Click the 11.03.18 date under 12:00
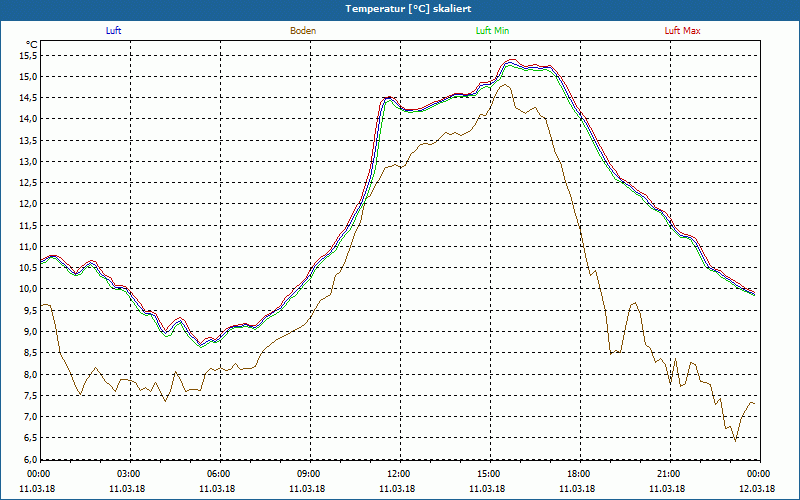The width and height of the screenshot is (800, 500). (397, 488)
